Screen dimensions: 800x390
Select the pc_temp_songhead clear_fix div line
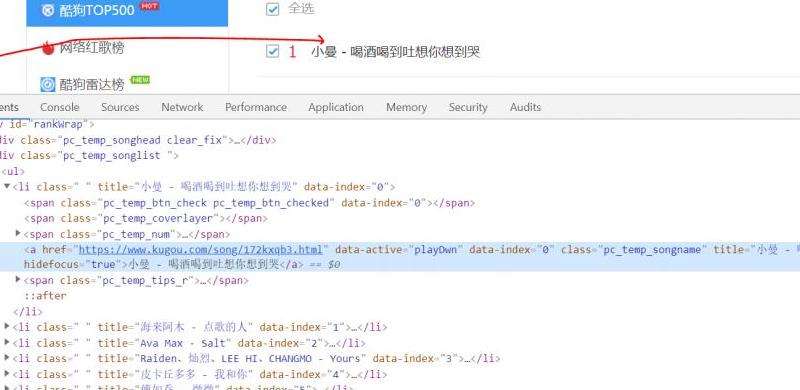click(x=138, y=140)
